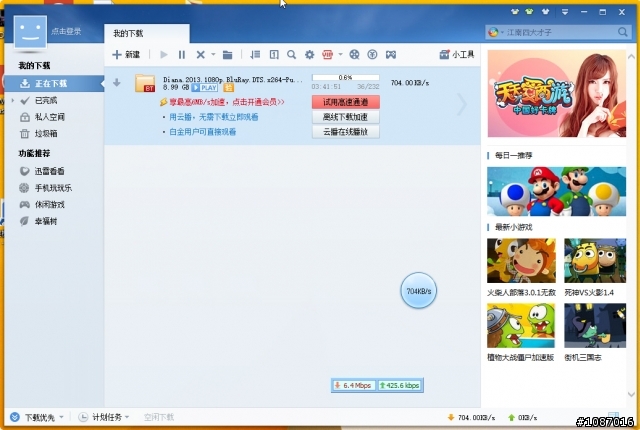Click the task details panel icon
Viewport: 640px width, 430px height.
pyautogui.click(x=274, y=54)
